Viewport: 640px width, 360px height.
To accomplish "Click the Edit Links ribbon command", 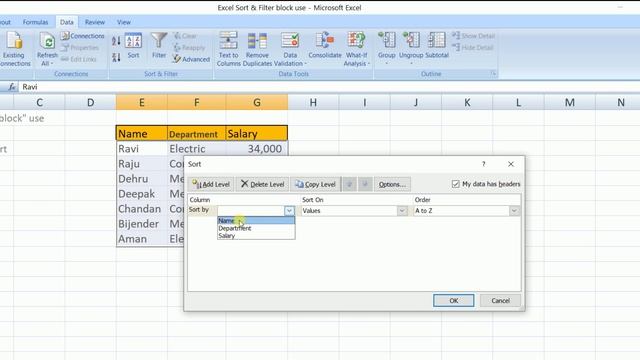I will coord(79,59).
